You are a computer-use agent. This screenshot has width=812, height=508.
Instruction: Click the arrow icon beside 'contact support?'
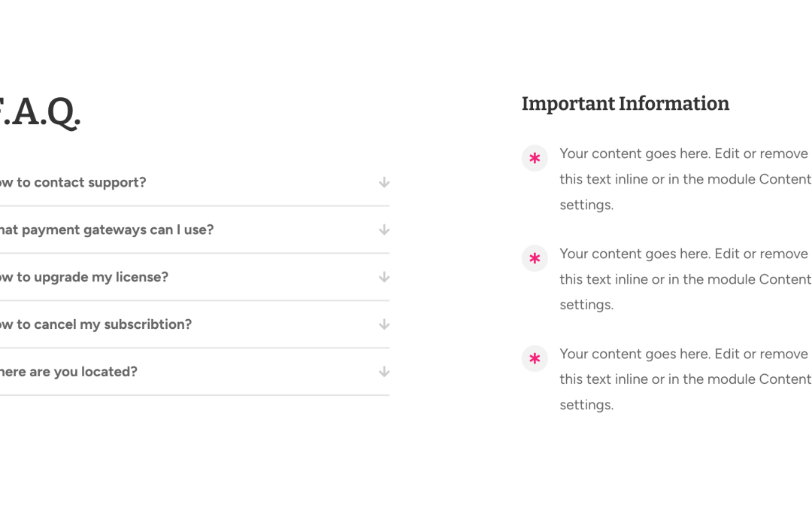pyautogui.click(x=383, y=182)
